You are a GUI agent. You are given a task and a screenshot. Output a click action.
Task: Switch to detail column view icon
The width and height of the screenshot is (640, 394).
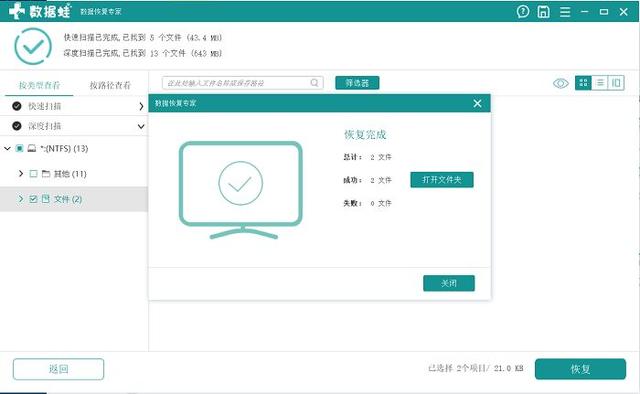point(616,83)
